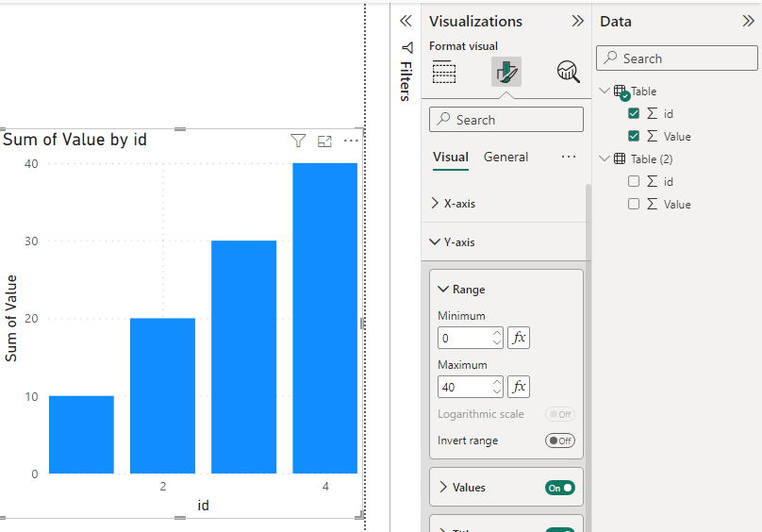Viewport: 762px width, 532px height.
Task: Click the chart title 'Sum of Value by id'
Action: tap(75, 140)
